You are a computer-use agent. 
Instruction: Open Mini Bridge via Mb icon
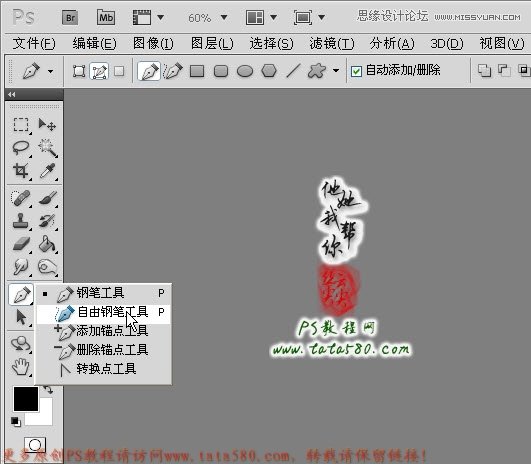pyautogui.click(x=106, y=17)
